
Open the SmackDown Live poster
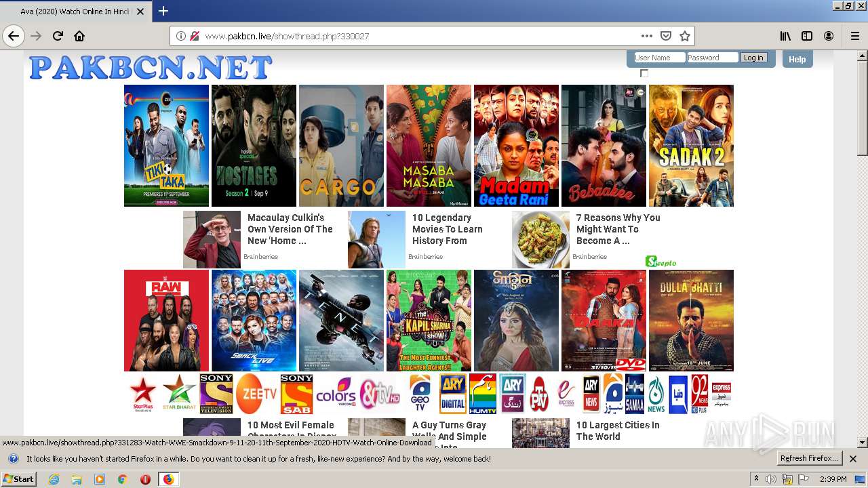[254, 321]
